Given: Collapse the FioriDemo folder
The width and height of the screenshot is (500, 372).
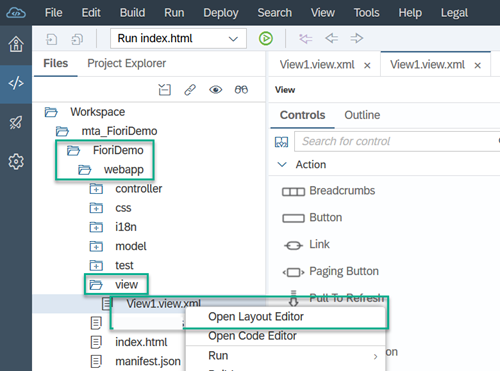Looking at the screenshot, I should coord(73,151).
